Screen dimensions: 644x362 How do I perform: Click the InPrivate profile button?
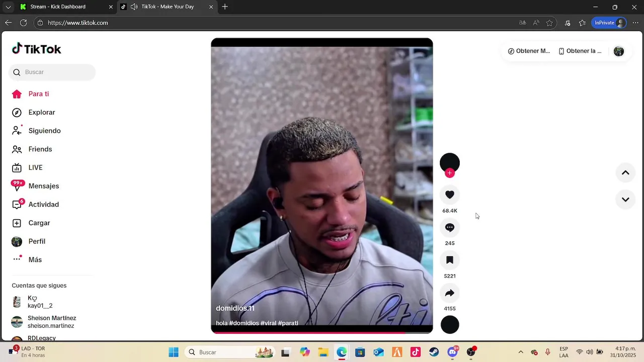tap(609, 23)
